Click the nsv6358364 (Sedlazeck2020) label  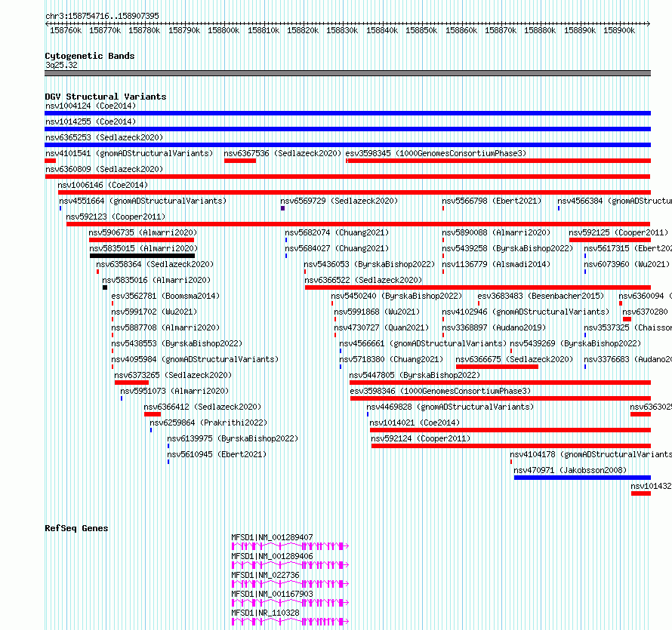[x=155, y=264]
